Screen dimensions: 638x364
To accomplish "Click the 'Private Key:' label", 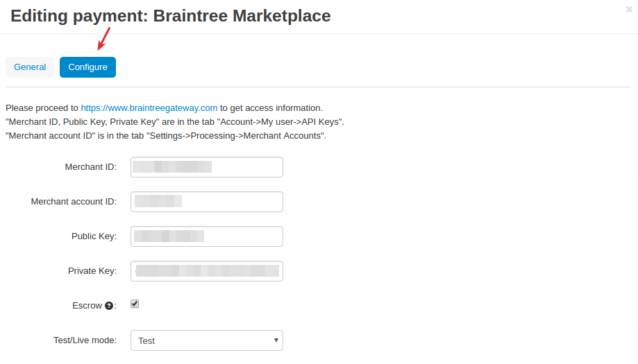I will click(x=92, y=271).
